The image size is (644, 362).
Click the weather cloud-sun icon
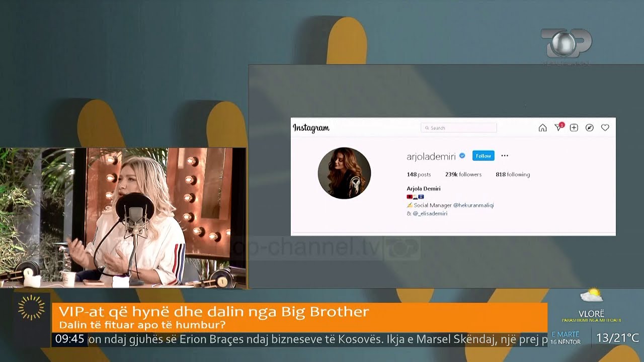click(x=591, y=295)
